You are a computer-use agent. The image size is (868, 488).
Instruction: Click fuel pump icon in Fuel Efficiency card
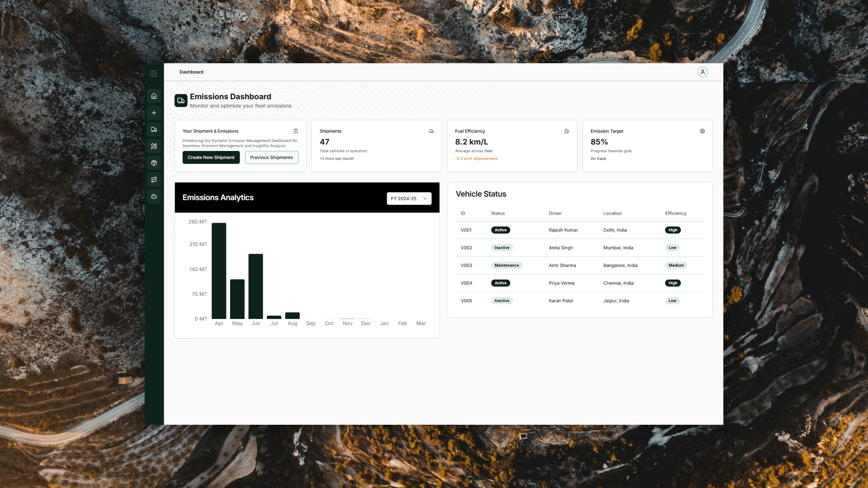point(567,131)
